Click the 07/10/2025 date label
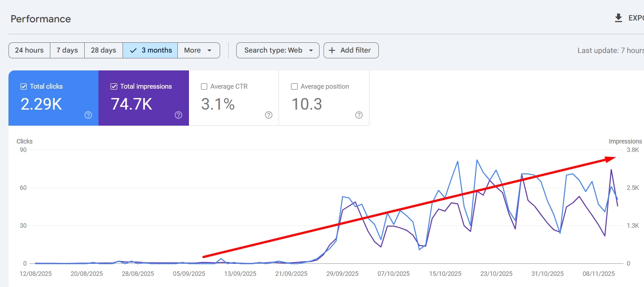Image resolution: width=644 pixels, height=287 pixels. pyautogui.click(x=394, y=274)
